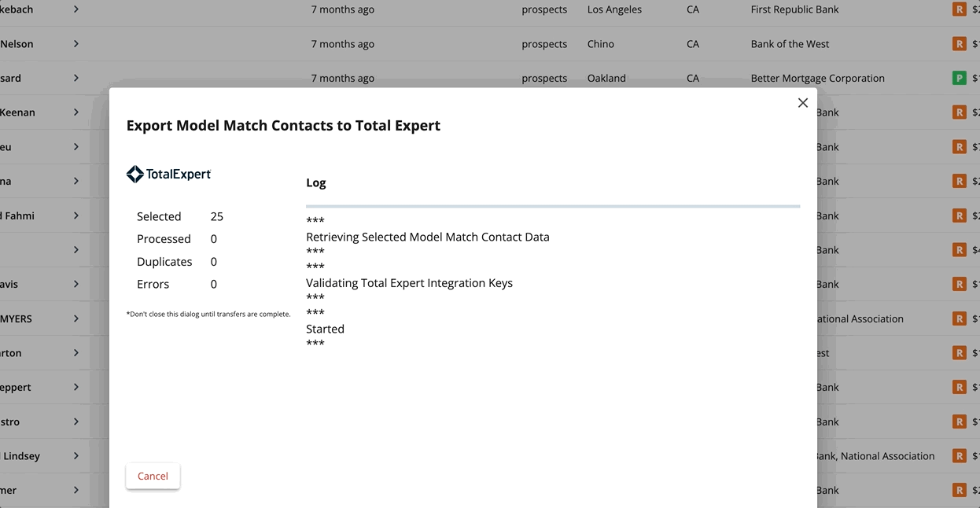Expand the Keenan contact row
The height and width of the screenshot is (508, 980).
[x=76, y=112]
